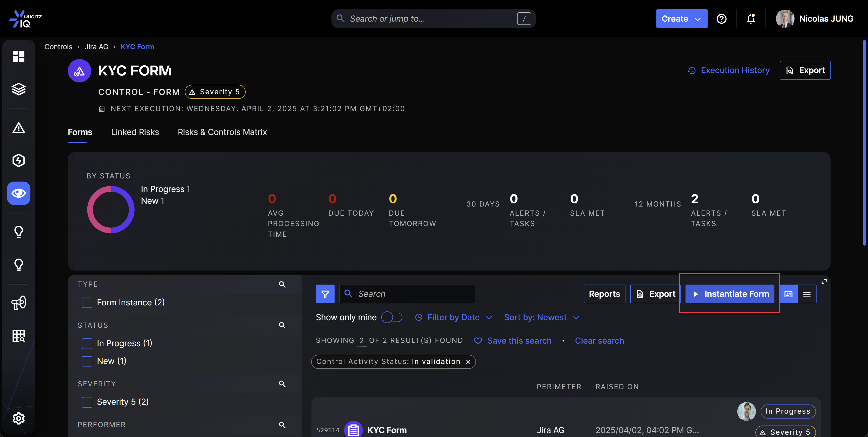This screenshot has height=437, width=868.
Task: Open the Risks & Controls Matrix tab
Action: pos(222,132)
